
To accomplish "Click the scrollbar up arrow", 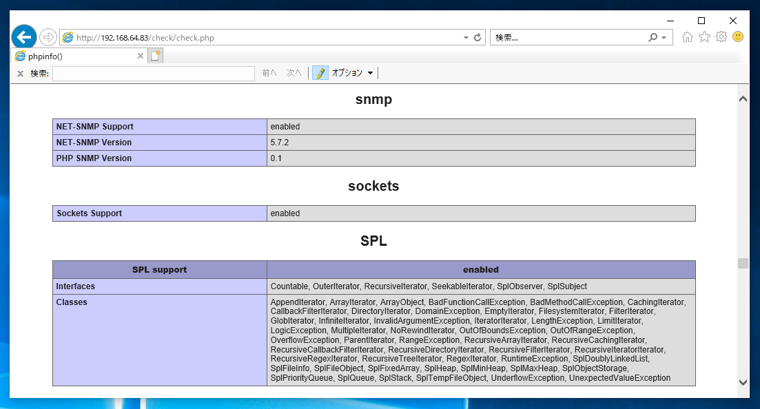I will (743, 99).
